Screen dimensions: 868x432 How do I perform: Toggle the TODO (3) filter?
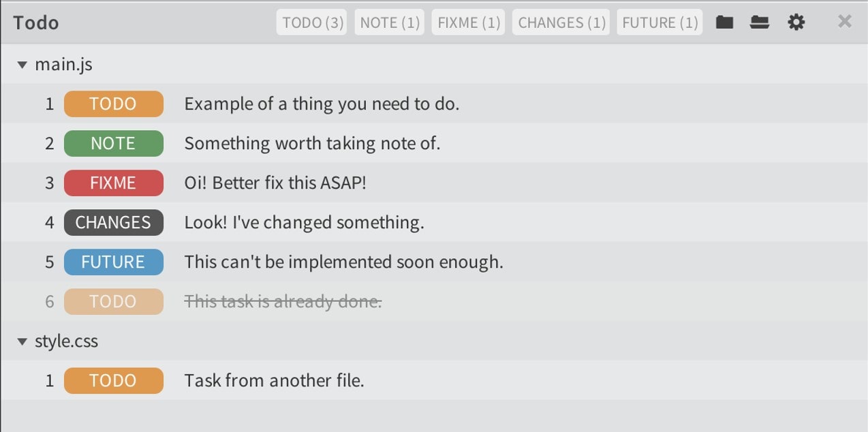[311, 22]
